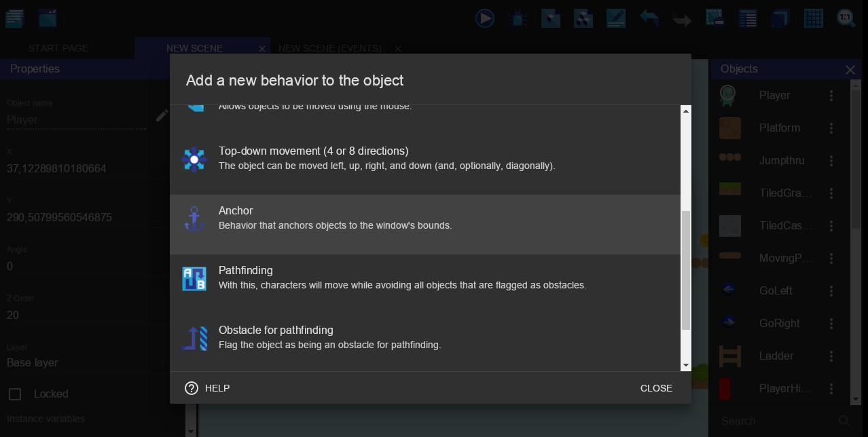Image resolution: width=868 pixels, height=437 pixels.
Task: Open the objects editor toolbar icon
Action: [x=551, y=18]
